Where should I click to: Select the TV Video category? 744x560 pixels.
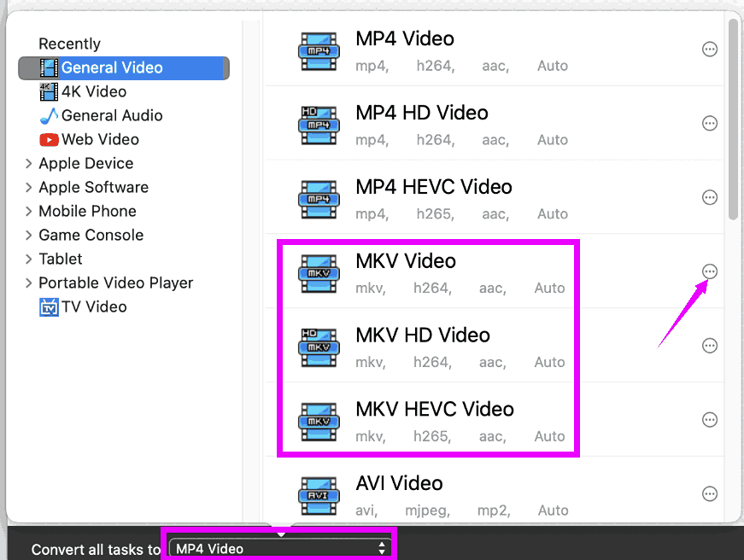click(93, 306)
